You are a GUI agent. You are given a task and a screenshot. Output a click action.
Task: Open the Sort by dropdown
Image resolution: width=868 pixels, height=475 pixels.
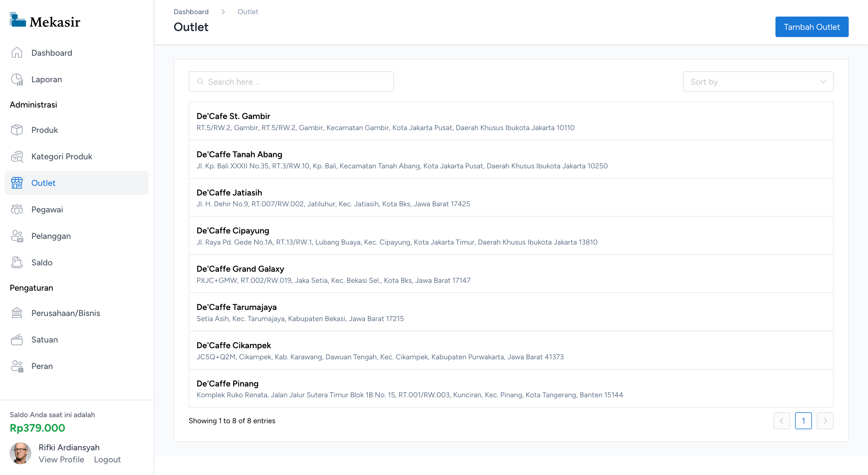coord(758,82)
